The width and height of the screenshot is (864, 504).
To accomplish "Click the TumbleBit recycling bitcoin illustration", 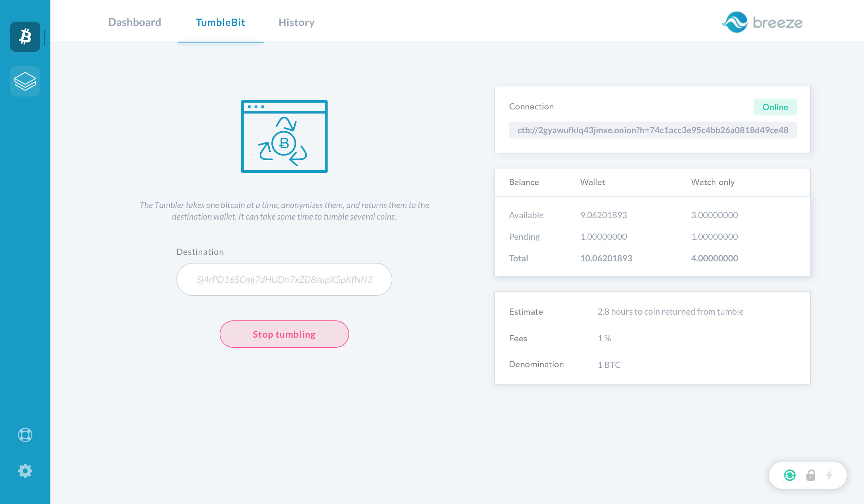I will [284, 136].
